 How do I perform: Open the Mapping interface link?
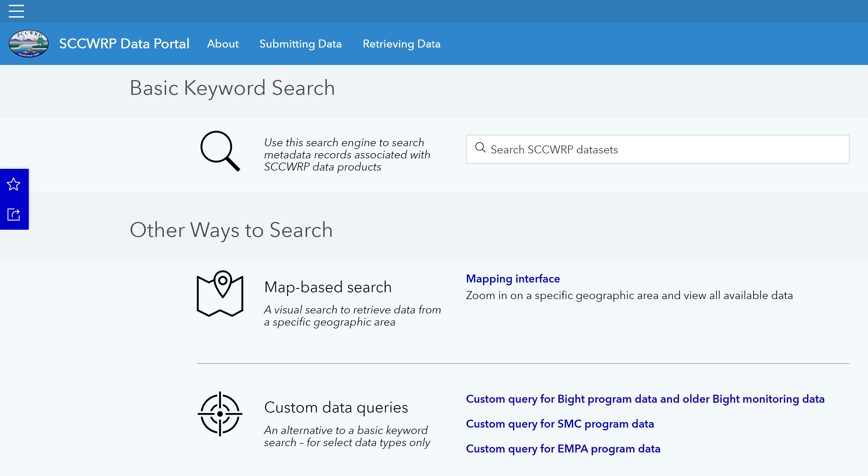tap(513, 279)
